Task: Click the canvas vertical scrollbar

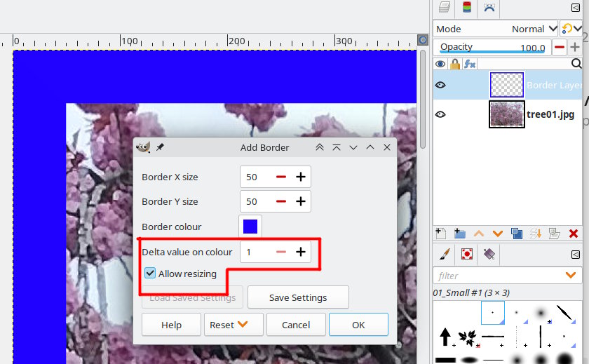Action: 423,99
